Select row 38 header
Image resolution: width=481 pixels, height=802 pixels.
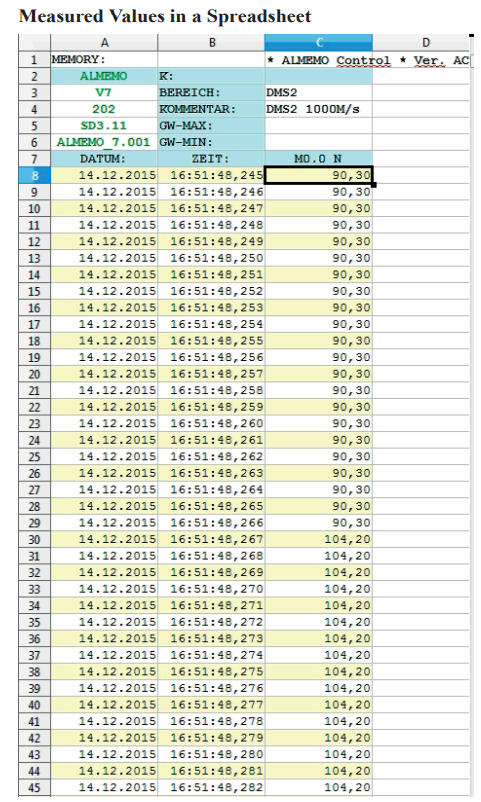pos(34,672)
